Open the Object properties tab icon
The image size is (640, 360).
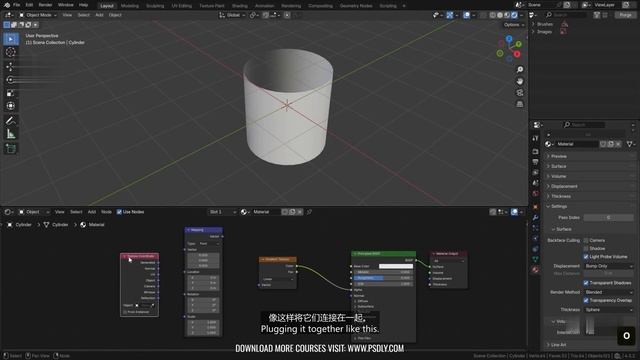coord(536,207)
